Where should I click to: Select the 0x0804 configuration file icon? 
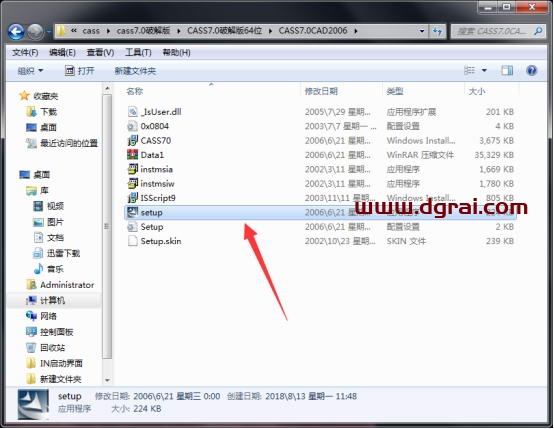132,126
